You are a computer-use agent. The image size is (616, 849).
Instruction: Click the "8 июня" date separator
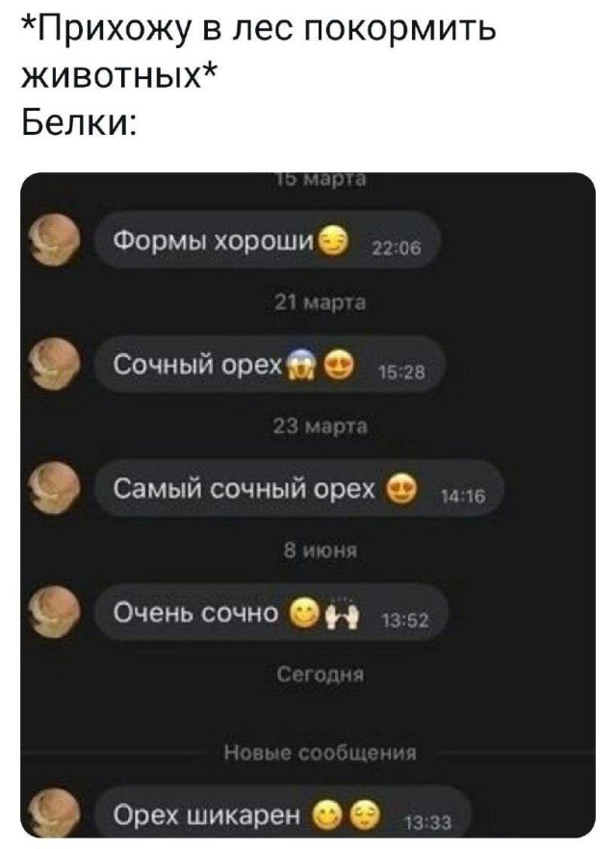tap(321, 552)
